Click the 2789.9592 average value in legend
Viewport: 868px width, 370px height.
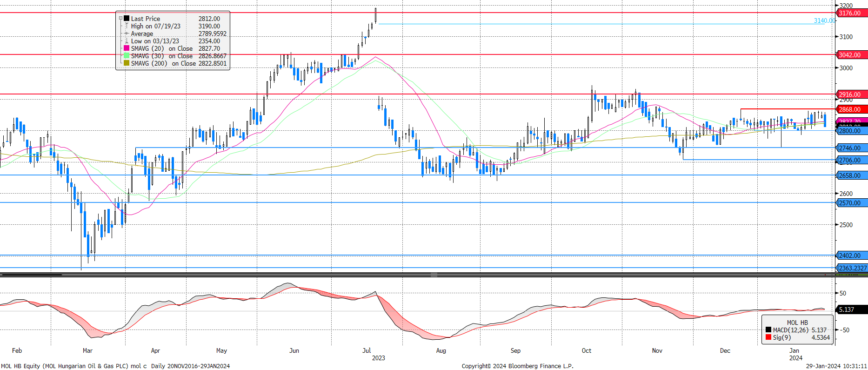pyautogui.click(x=213, y=34)
